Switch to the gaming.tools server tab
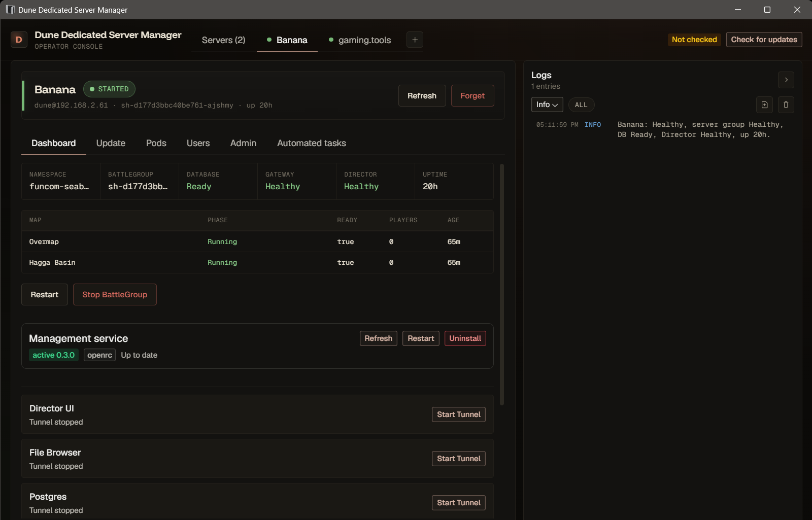This screenshot has width=812, height=520. (x=359, y=40)
